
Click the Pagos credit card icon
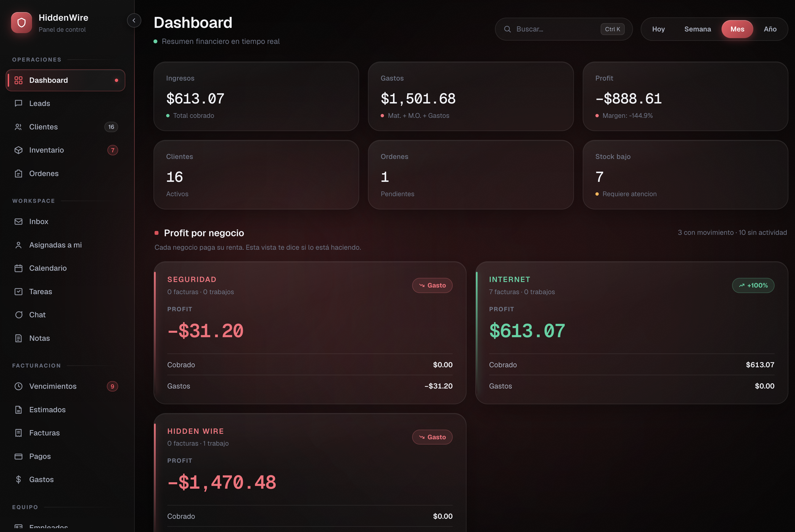[18, 456]
